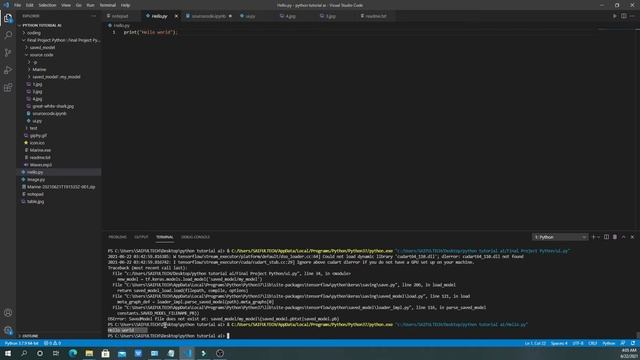Collapse the source code folder

(x=41, y=55)
